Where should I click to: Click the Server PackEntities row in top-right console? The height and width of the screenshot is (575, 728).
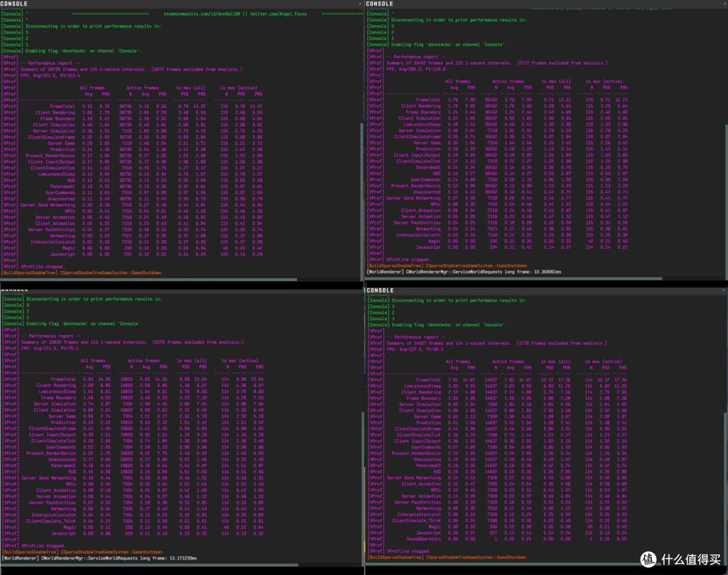[x=497, y=223]
